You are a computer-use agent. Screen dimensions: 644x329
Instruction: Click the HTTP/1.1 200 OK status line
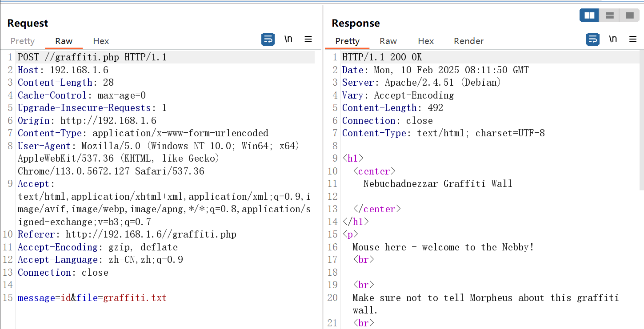click(382, 57)
